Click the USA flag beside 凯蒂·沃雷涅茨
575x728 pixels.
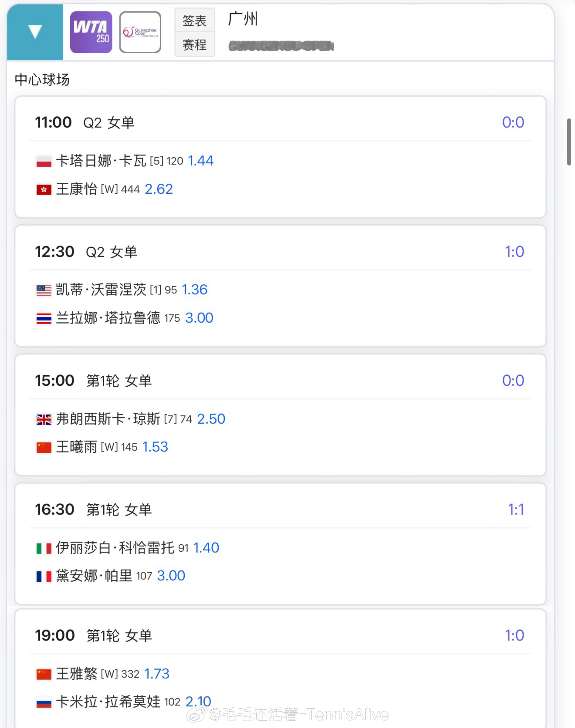[44, 290]
